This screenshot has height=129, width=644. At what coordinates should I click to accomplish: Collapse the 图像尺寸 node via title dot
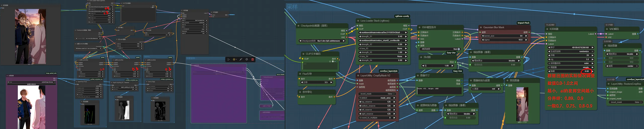(x=418, y=75)
